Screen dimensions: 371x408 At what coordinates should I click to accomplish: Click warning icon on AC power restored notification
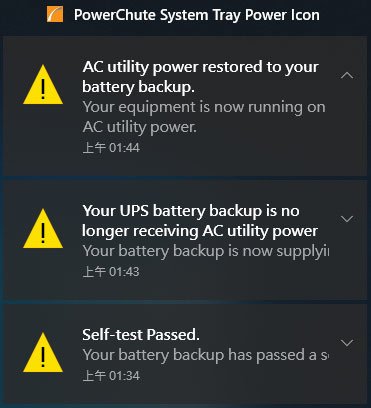click(x=43, y=85)
